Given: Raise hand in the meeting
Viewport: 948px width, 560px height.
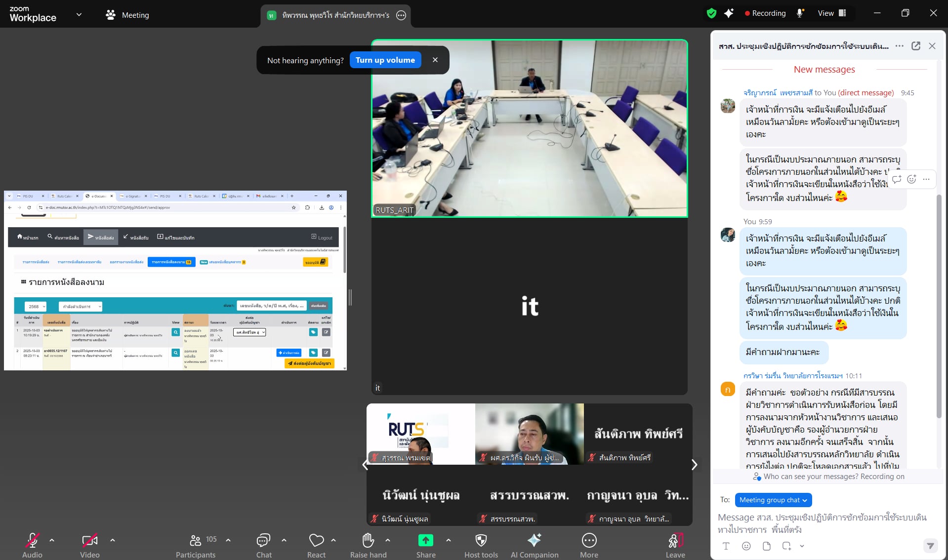Looking at the screenshot, I should point(368,541).
